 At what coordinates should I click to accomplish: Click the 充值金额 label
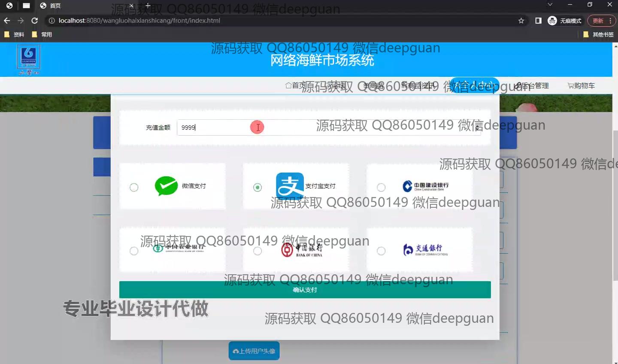click(x=158, y=127)
